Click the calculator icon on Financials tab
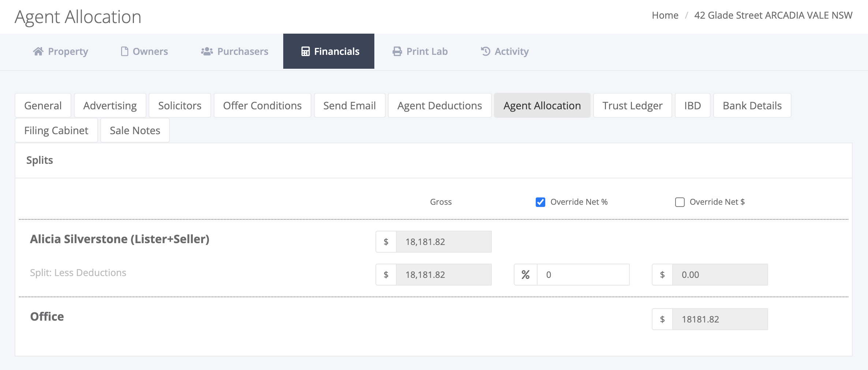The image size is (868, 370). [x=305, y=52]
